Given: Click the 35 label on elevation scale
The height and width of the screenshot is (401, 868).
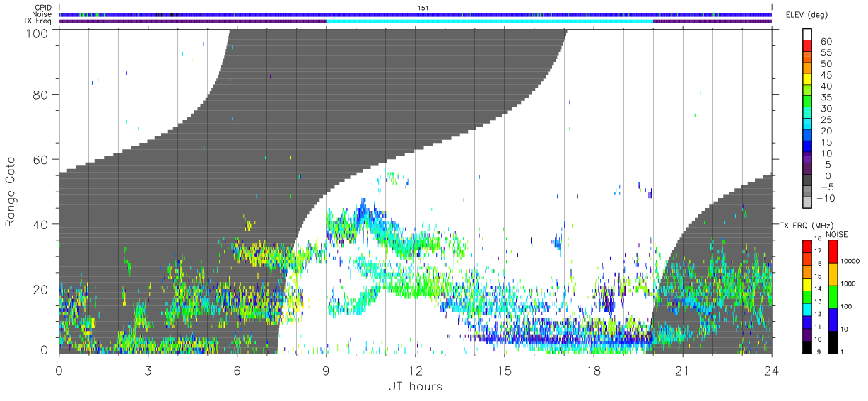Looking at the screenshot, I should [825, 98].
